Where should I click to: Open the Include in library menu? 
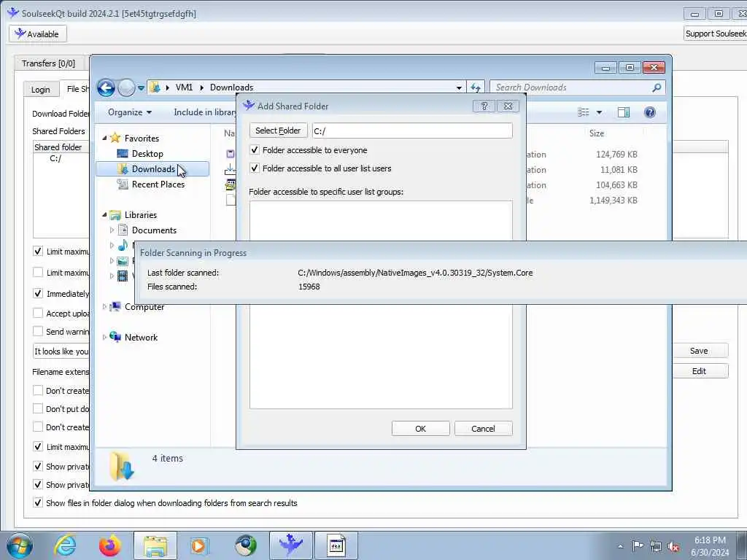(205, 112)
